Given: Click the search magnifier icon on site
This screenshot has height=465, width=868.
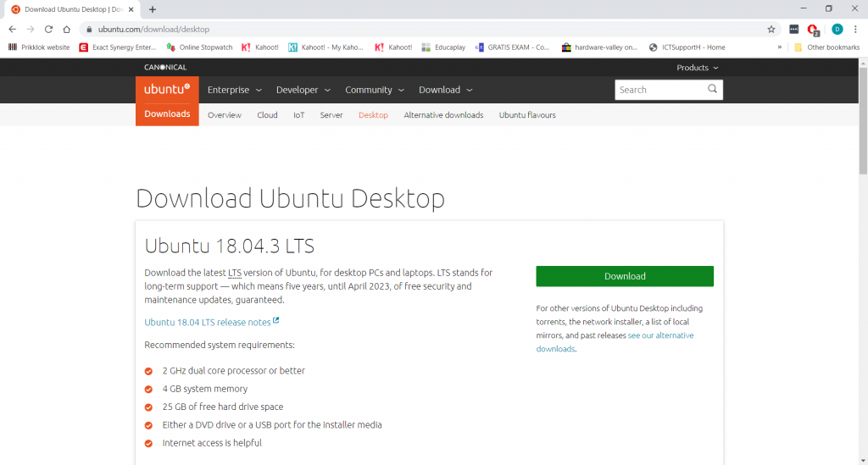Looking at the screenshot, I should pos(712,89).
